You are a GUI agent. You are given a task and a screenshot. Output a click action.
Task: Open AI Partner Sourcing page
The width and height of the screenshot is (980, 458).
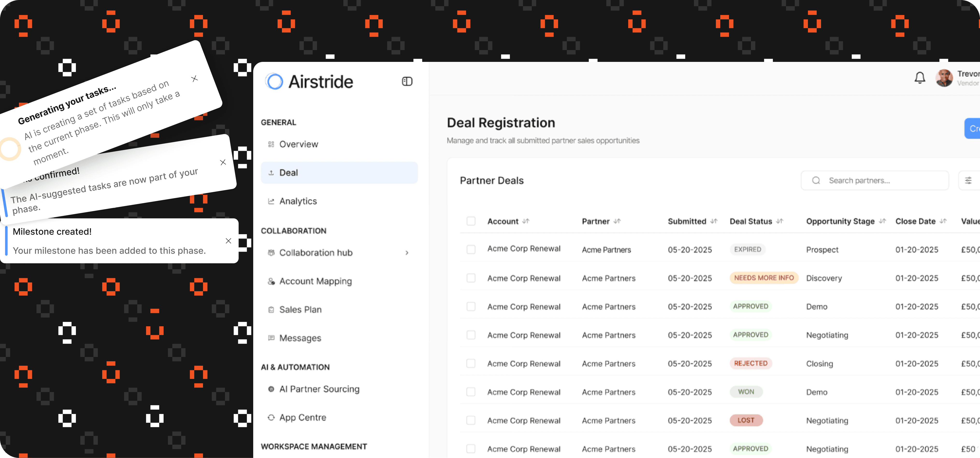point(319,389)
